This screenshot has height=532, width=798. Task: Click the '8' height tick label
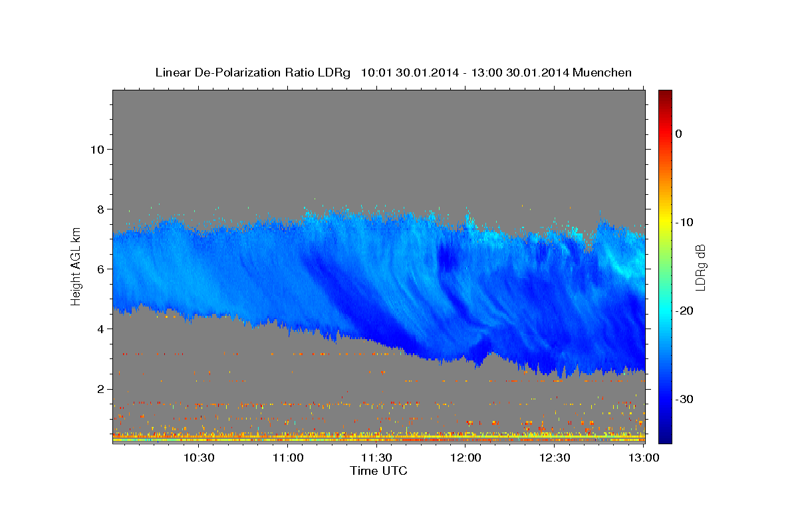100,209
